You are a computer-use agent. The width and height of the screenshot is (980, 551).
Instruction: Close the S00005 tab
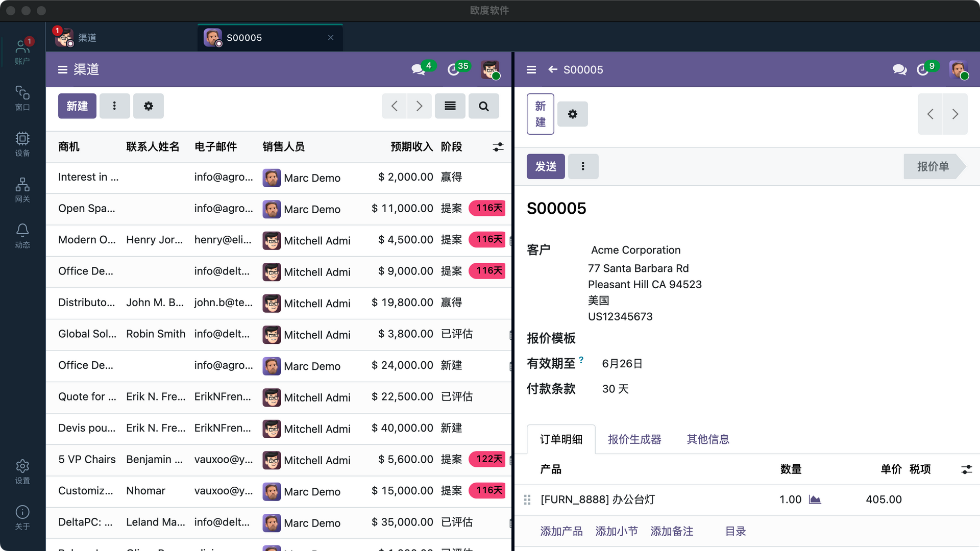click(331, 38)
